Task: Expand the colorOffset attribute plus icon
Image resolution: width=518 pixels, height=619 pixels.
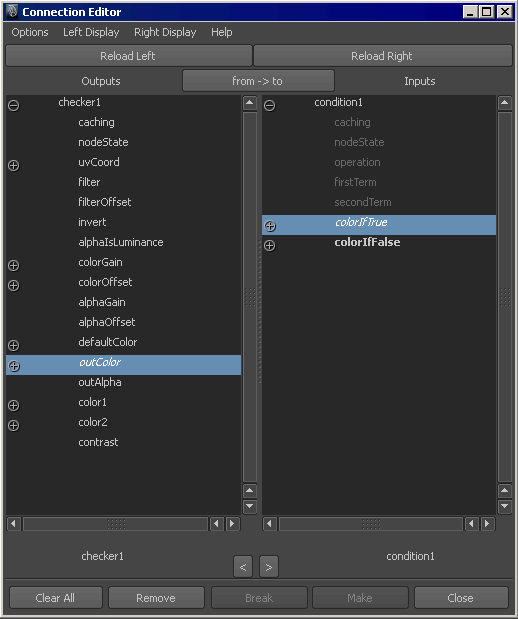Action: pos(13,285)
